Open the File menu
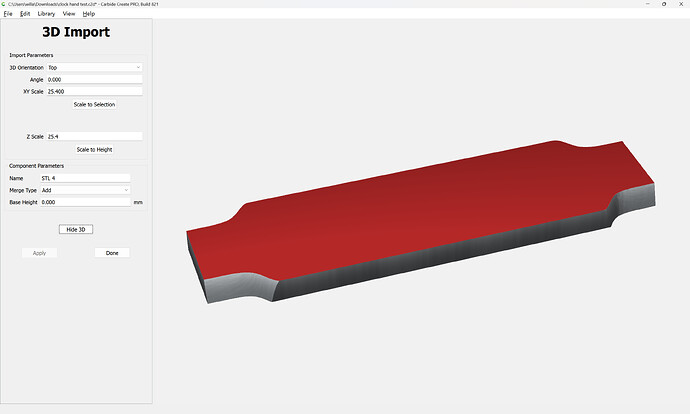 [x=8, y=14]
